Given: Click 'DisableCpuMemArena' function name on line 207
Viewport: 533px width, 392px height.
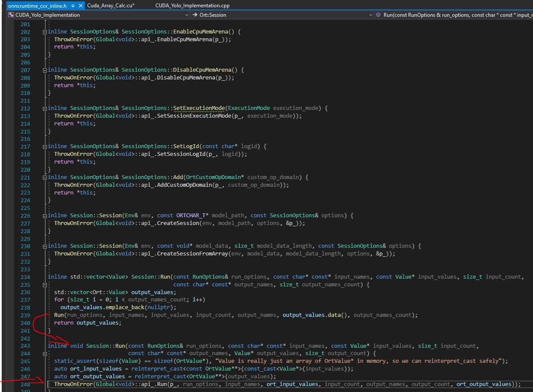Looking at the screenshot, I should (x=202, y=70).
